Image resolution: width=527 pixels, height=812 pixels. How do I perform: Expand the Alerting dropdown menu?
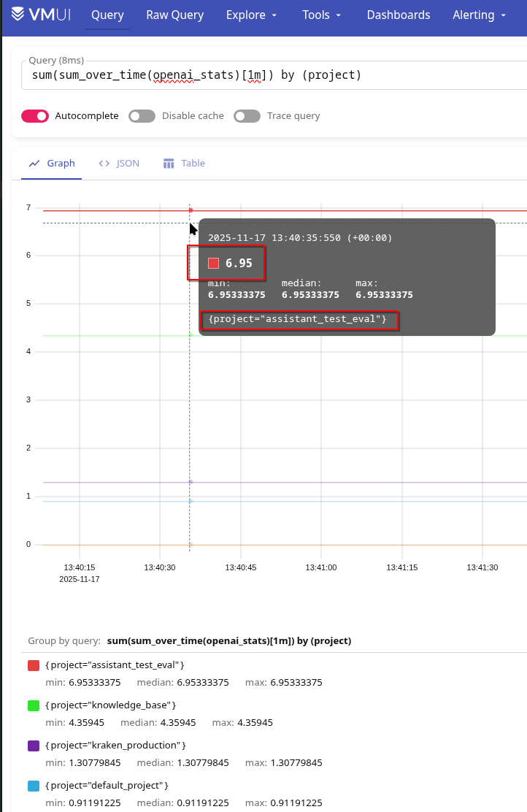[480, 15]
